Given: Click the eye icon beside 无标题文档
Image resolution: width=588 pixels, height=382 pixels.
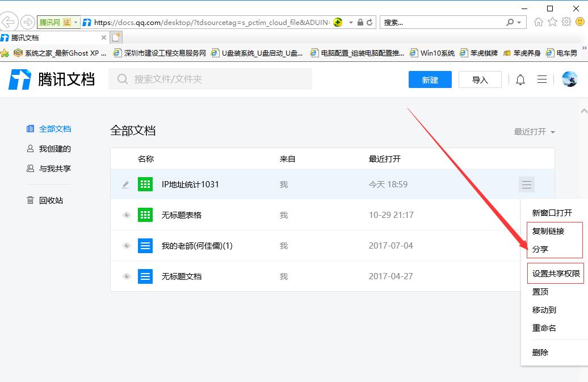Looking at the screenshot, I should [127, 276].
